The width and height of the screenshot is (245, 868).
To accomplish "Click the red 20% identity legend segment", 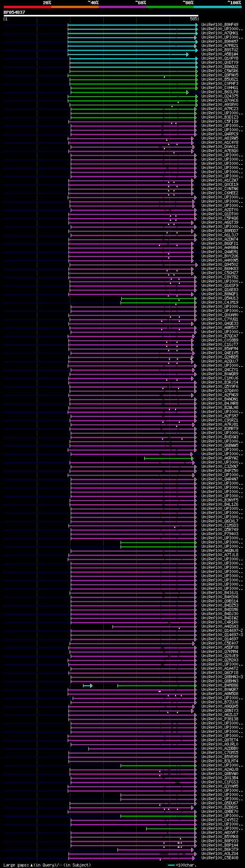I will coord(28,7).
